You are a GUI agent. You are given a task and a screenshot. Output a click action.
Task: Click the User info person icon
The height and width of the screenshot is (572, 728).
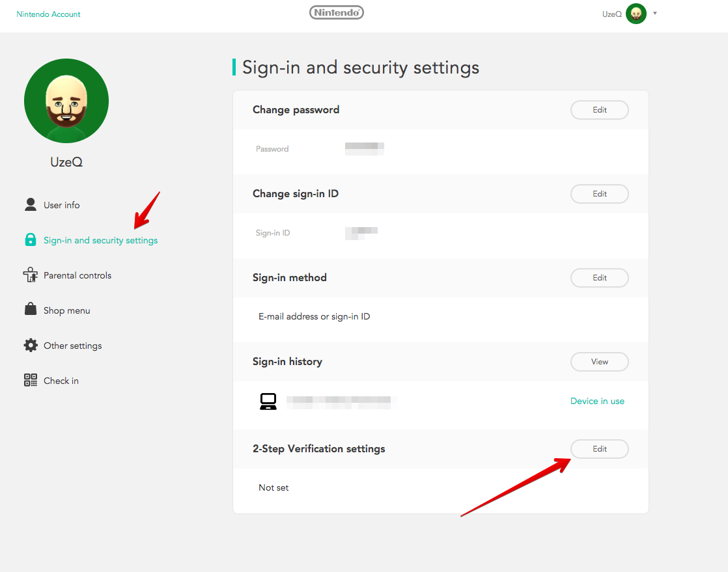click(x=31, y=205)
